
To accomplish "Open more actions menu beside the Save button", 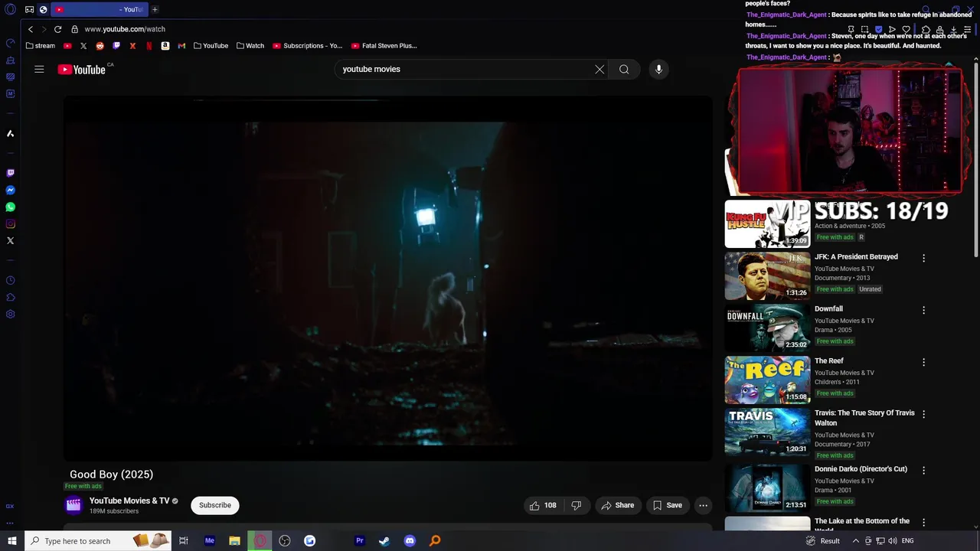I will (x=703, y=505).
